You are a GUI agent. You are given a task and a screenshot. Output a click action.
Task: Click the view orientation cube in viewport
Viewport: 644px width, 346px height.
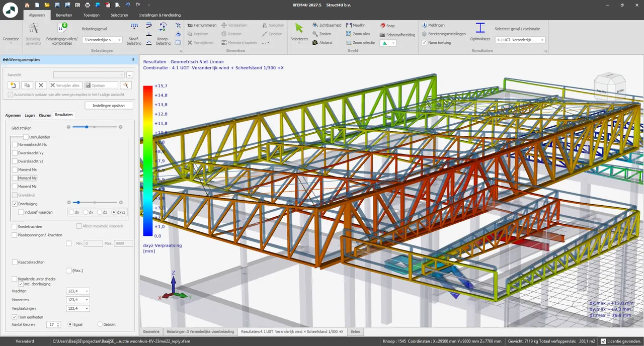pyautogui.click(x=609, y=88)
